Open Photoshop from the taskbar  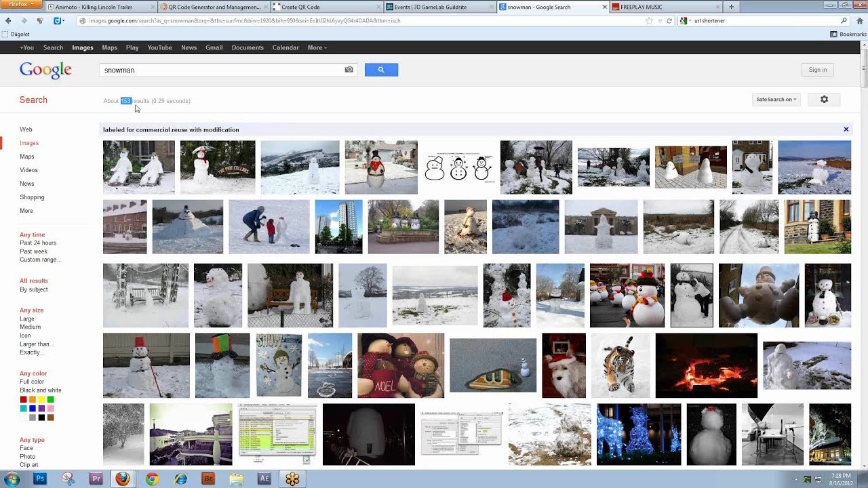click(x=40, y=479)
